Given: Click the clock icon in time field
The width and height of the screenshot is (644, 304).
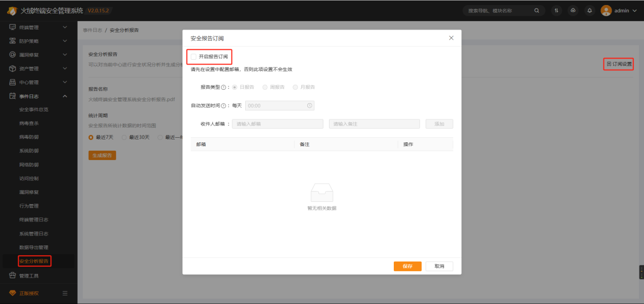Looking at the screenshot, I should click(x=309, y=105).
